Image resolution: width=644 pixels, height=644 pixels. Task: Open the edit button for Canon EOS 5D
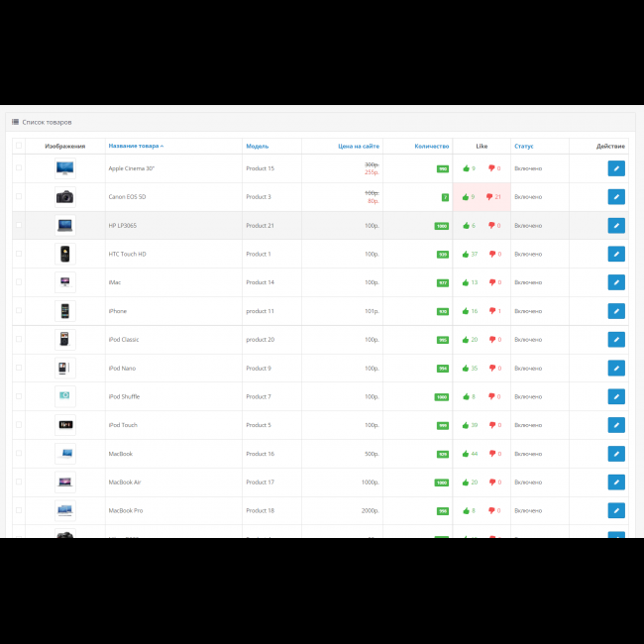[616, 197]
